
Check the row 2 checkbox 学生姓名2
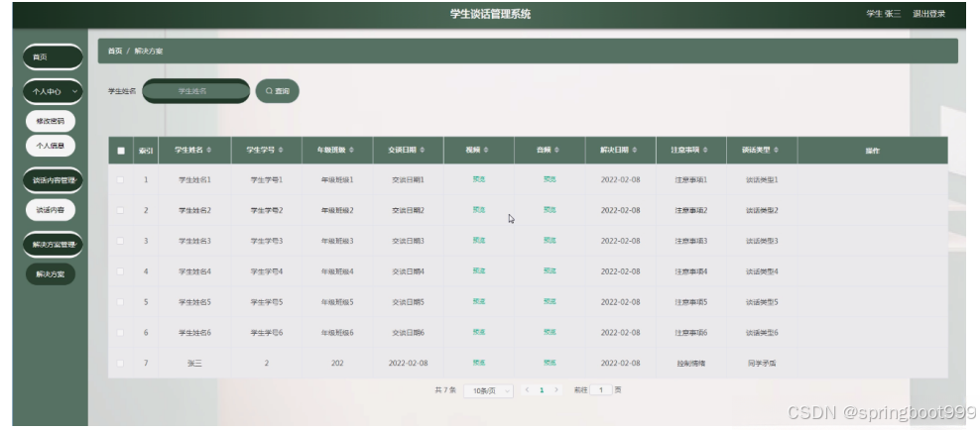(x=120, y=210)
